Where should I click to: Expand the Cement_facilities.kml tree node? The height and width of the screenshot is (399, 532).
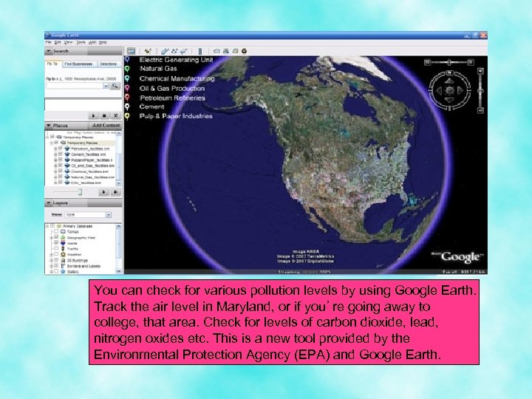click(55, 154)
